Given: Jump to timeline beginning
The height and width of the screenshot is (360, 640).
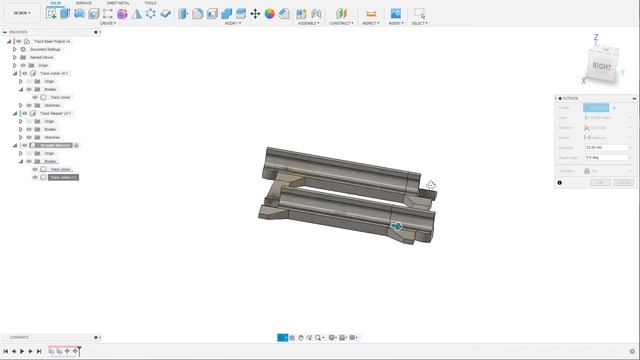Looking at the screenshot, I should click(6, 351).
